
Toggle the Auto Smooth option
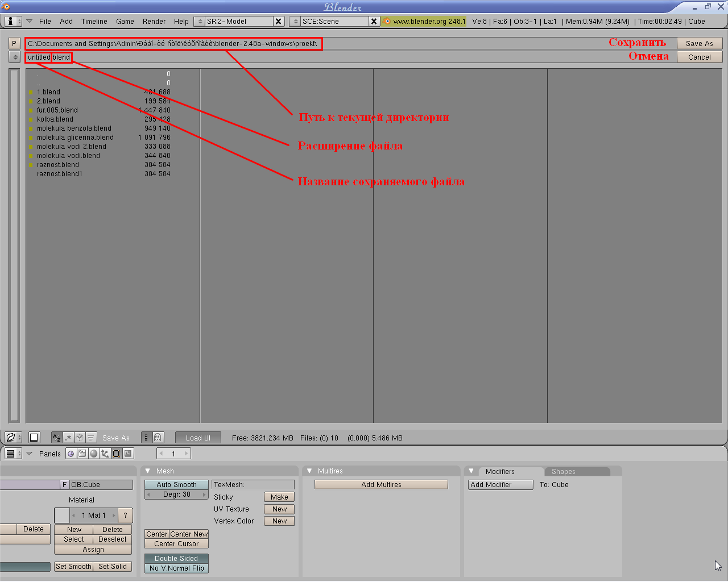[x=176, y=485]
